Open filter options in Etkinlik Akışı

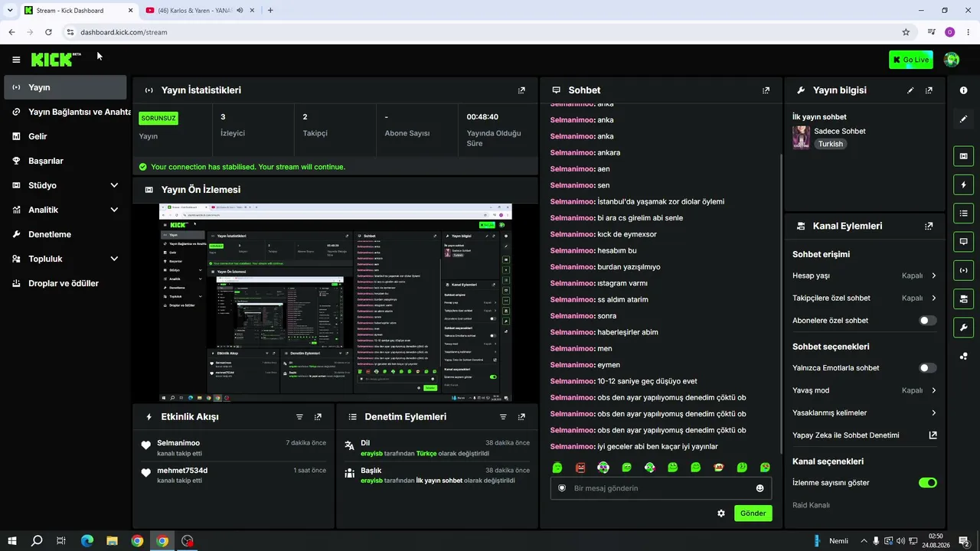coord(299,417)
